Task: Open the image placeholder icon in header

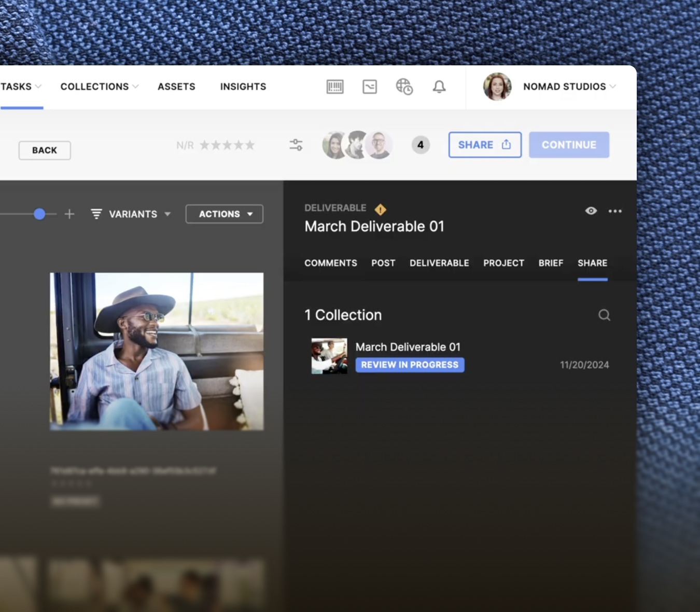Action: click(x=370, y=87)
